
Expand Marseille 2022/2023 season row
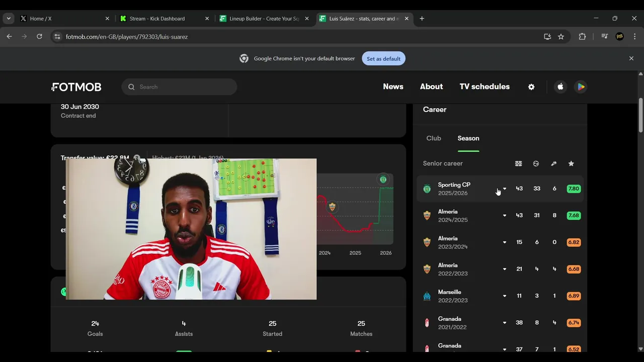coord(505,296)
